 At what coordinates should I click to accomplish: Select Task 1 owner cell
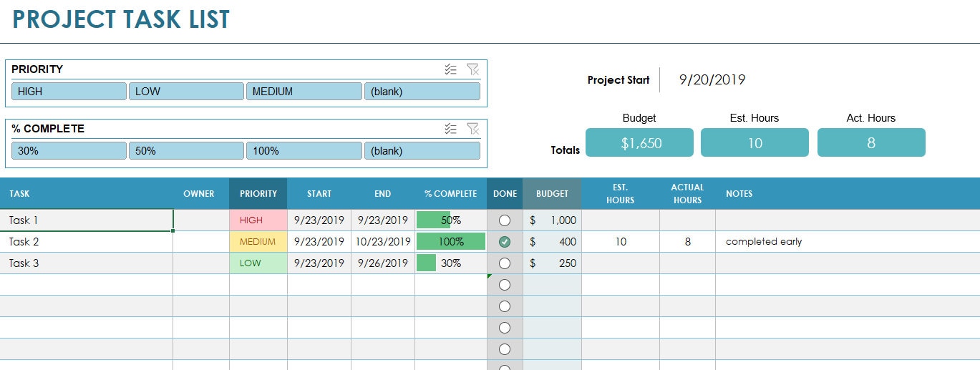tap(201, 220)
